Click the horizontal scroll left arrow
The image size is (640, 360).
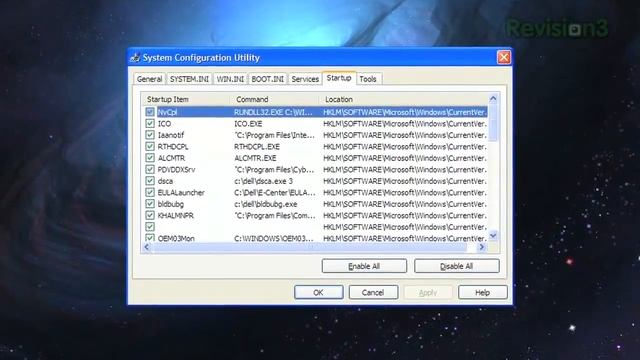pos(147,247)
